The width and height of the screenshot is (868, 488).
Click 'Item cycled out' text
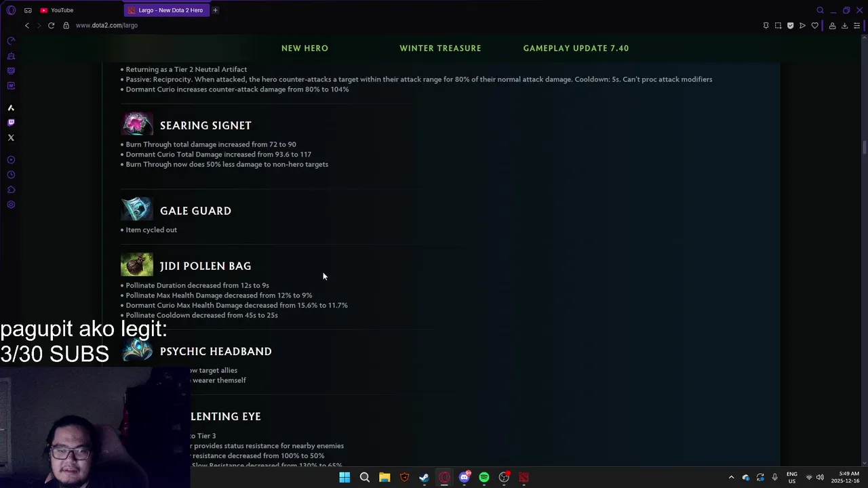[151, 230]
